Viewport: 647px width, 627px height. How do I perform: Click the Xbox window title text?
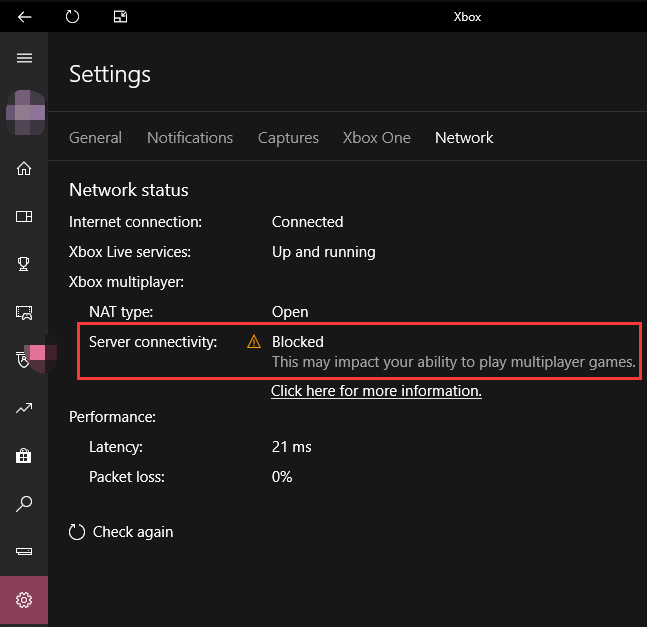[x=467, y=17]
